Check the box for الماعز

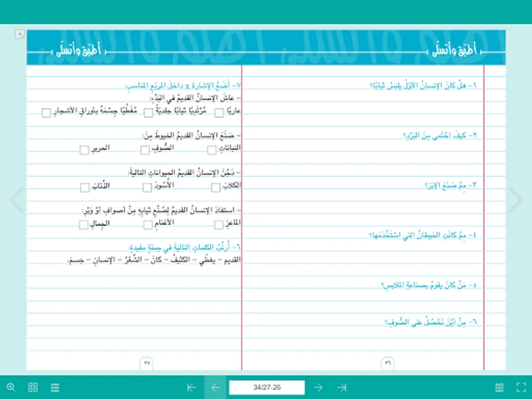click(x=219, y=225)
